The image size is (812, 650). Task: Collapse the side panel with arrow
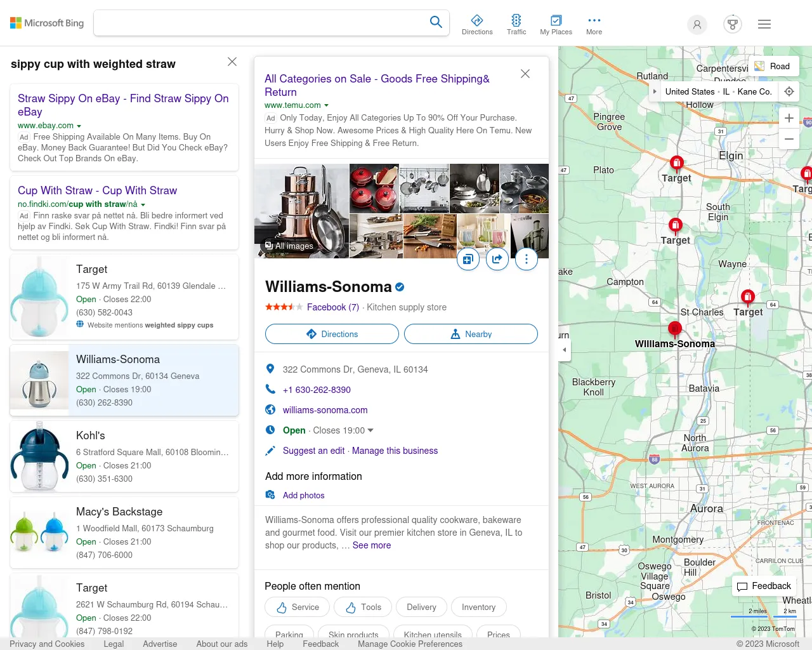(564, 350)
